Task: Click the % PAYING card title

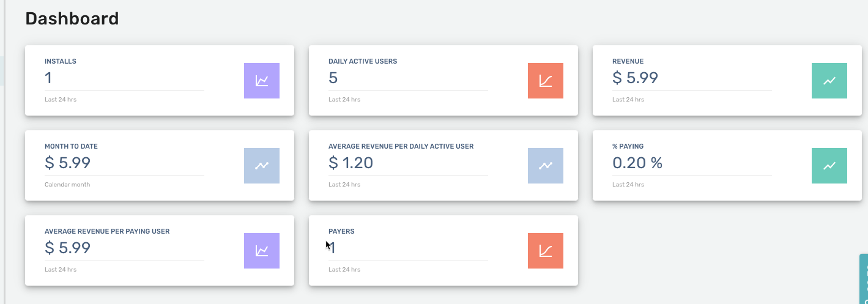Action: pyautogui.click(x=628, y=146)
